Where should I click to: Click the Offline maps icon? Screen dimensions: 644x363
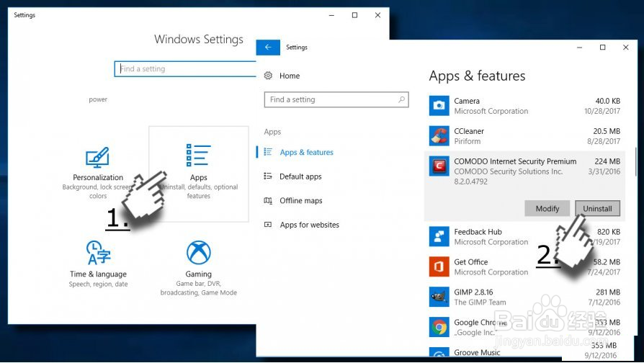268,200
